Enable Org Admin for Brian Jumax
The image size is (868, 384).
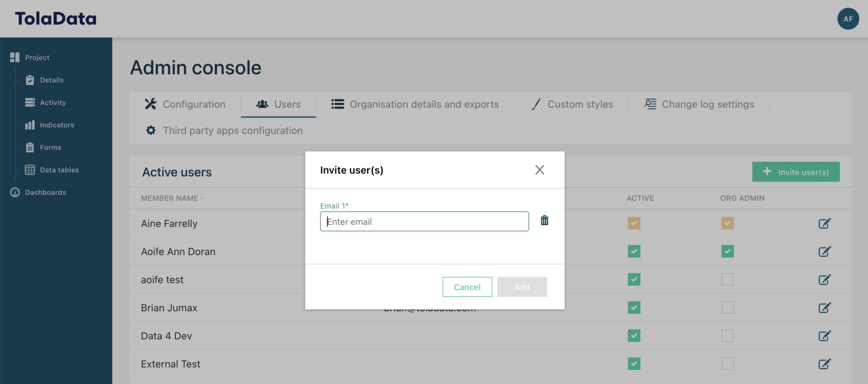pos(728,308)
